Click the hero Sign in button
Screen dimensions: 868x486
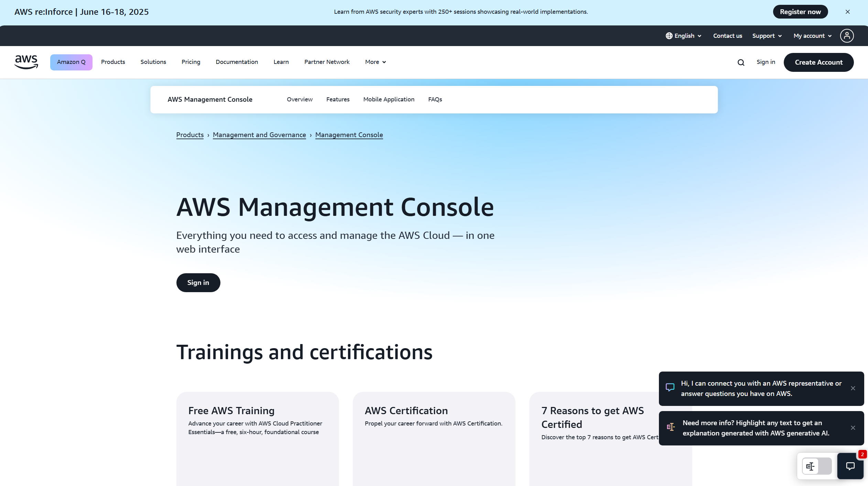[198, 283]
